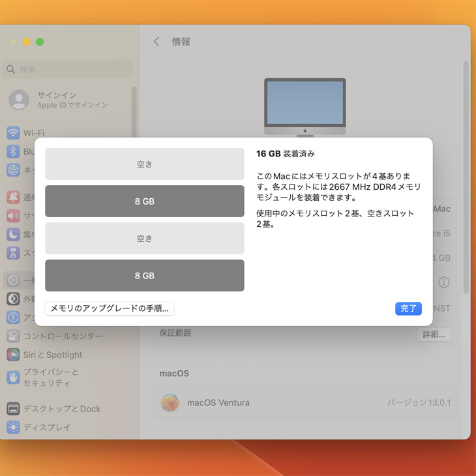Select ディスプレイ in sidebar
Screen dimensions: 476x476
pyautogui.click(x=47, y=427)
